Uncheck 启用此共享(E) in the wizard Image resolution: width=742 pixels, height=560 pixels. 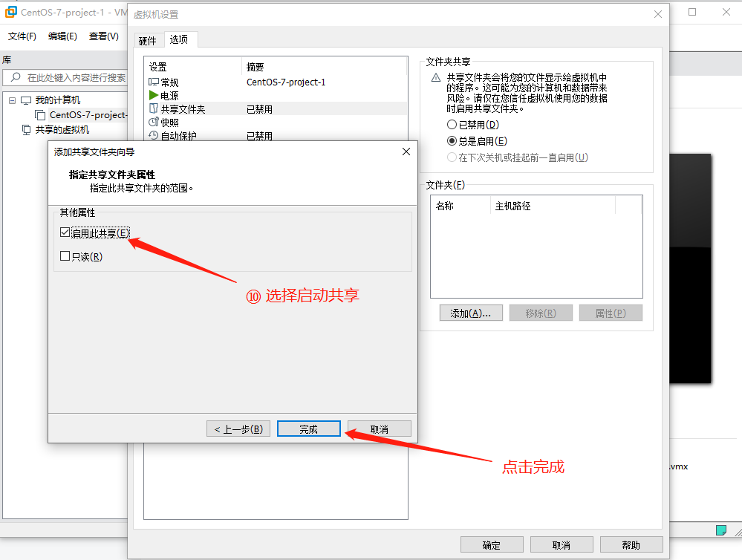[64, 232]
